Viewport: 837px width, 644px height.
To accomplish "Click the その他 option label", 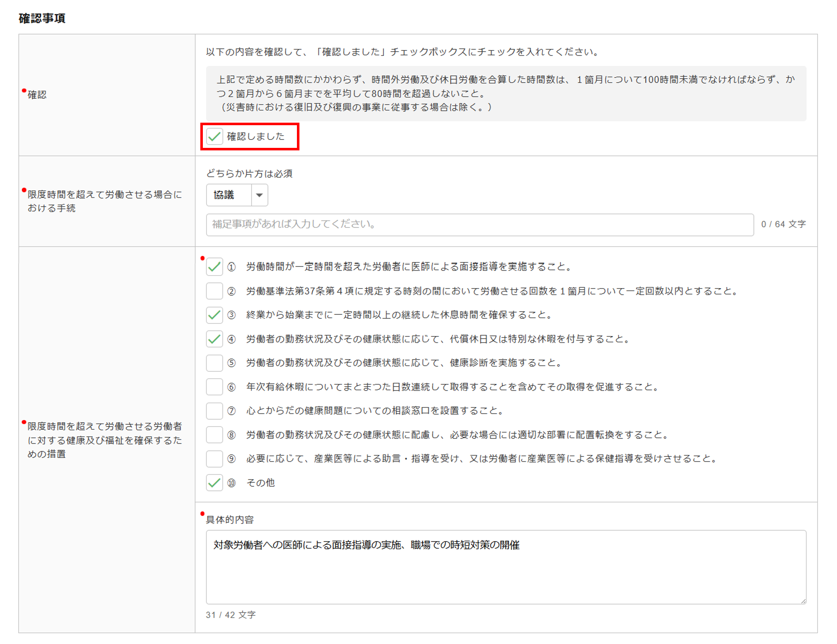I will coord(260,483).
